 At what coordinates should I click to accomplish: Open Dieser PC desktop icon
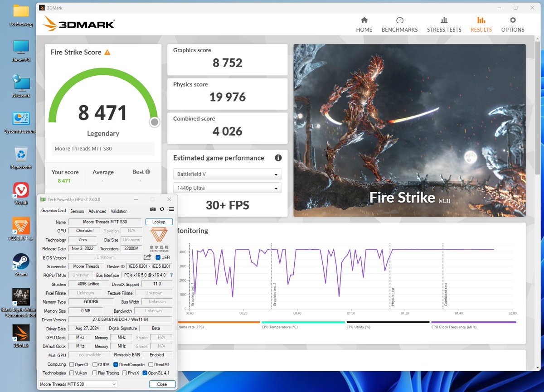21,50
